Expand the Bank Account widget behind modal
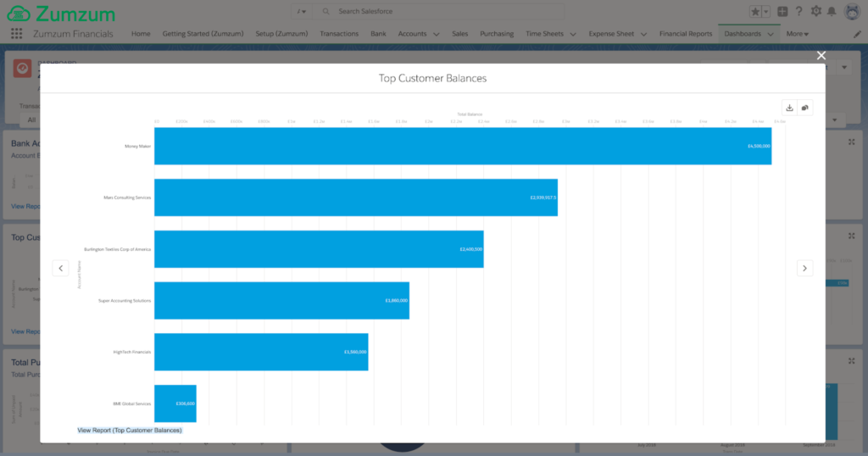 pos(851,142)
